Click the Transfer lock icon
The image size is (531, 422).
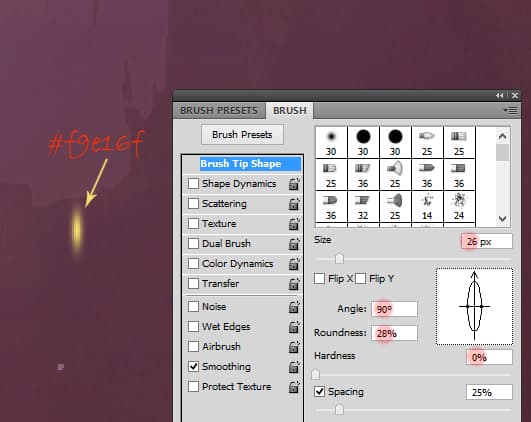point(294,284)
